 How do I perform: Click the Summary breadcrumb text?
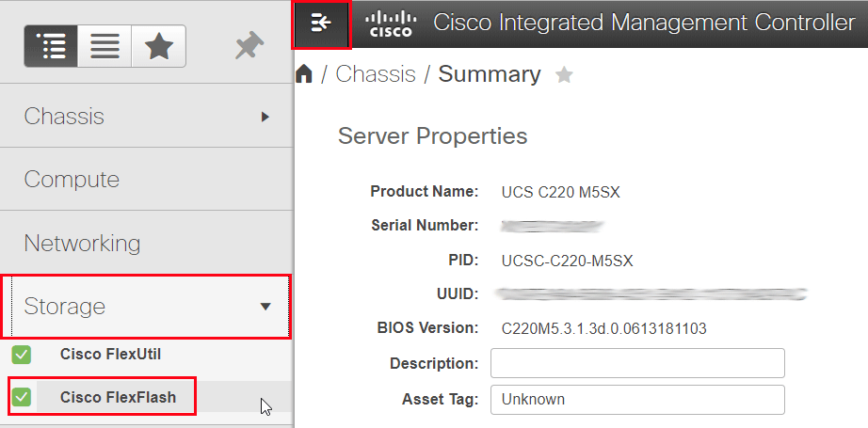point(490,74)
